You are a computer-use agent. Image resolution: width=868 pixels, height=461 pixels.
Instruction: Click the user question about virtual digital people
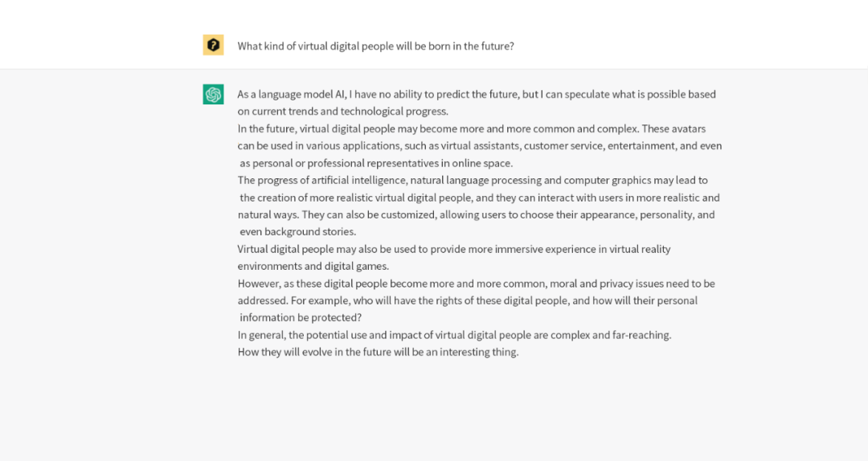(375, 46)
